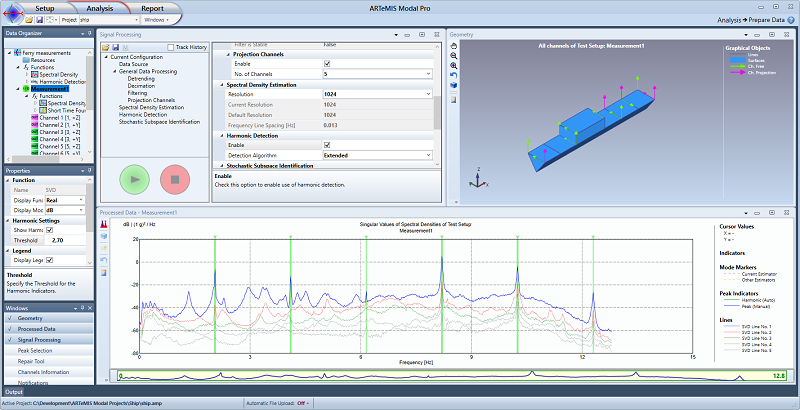This screenshot has height=410, width=800.
Task: Open the Resolution dropdown
Action: click(429, 94)
